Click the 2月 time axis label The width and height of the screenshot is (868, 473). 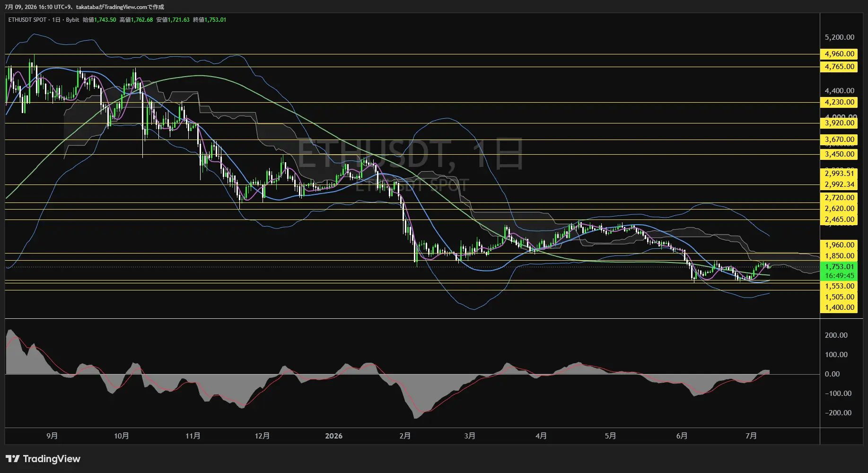click(x=405, y=436)
